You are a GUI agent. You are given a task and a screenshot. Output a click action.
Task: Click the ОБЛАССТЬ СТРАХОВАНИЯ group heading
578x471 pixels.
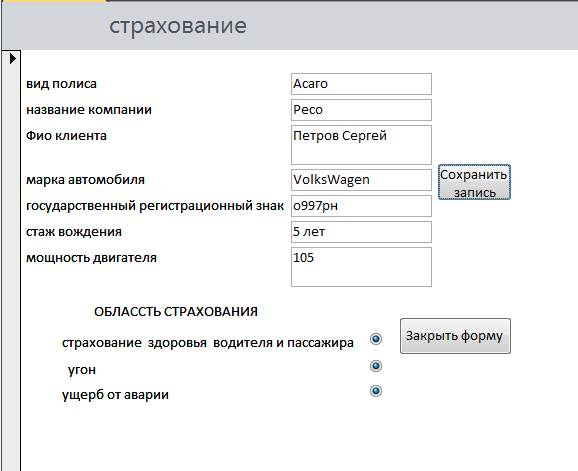tap(176, 312)
